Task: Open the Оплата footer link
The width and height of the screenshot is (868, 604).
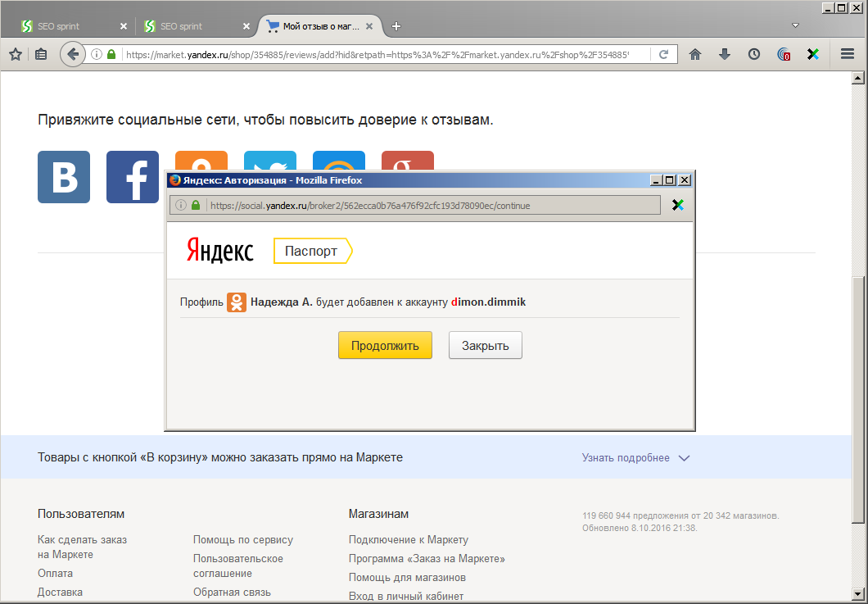Action: tap(56, 573)
